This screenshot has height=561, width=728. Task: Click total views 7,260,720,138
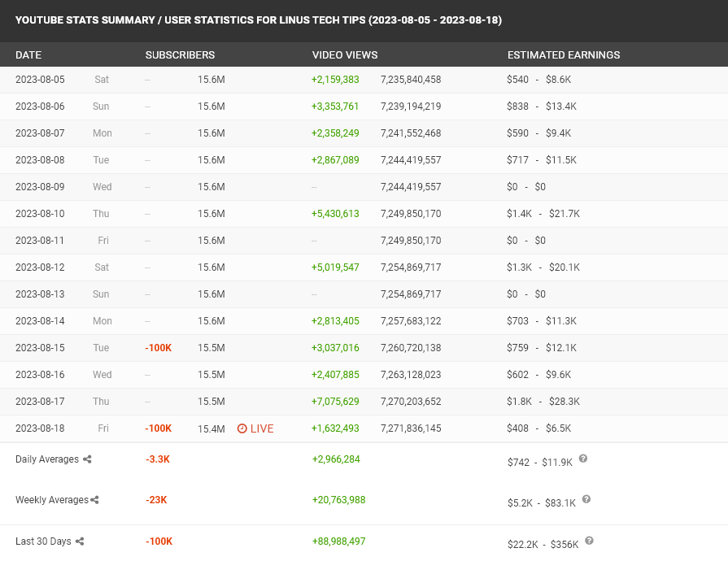coord(411,347)
